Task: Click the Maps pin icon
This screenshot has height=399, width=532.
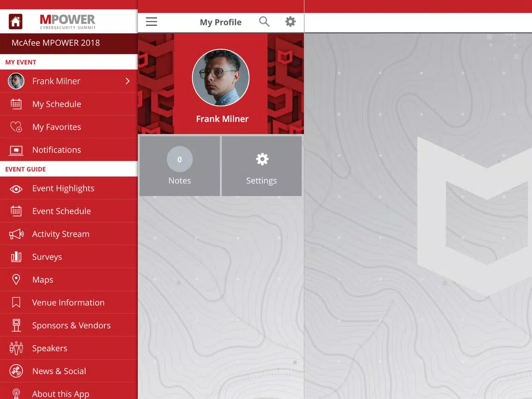Action: coord(16,280)
